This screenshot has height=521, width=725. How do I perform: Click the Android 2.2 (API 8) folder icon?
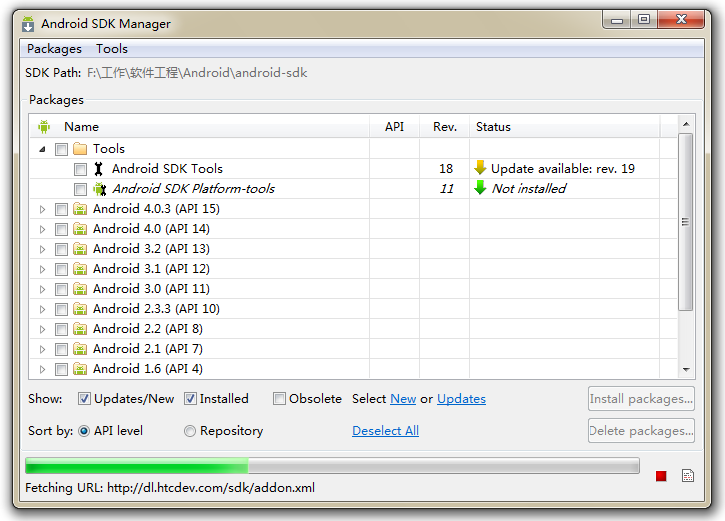click(80, 329)
